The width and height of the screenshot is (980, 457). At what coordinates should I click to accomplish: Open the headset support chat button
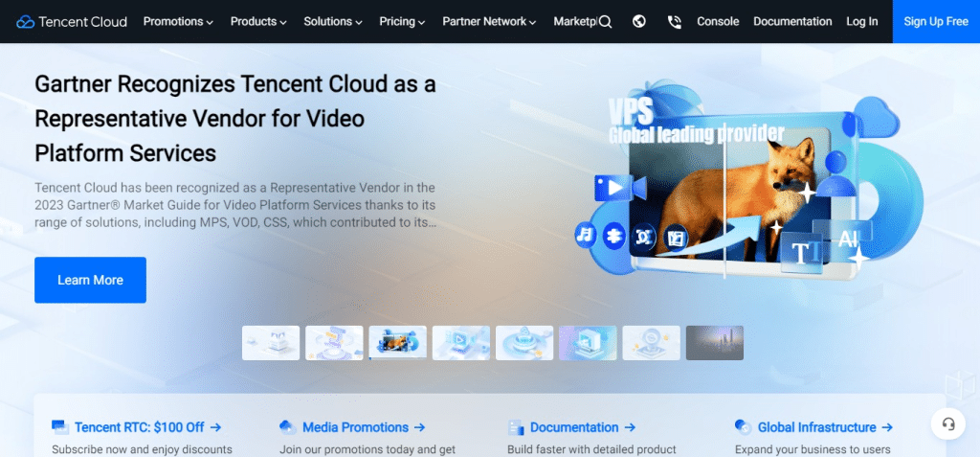click(x=948, y=424)
